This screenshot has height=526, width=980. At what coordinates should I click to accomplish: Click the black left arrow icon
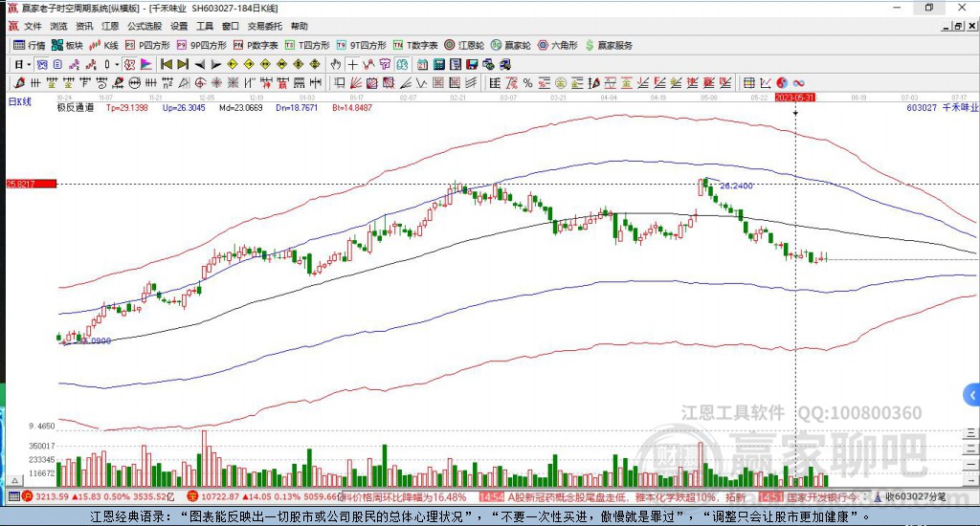pos(199,64)
